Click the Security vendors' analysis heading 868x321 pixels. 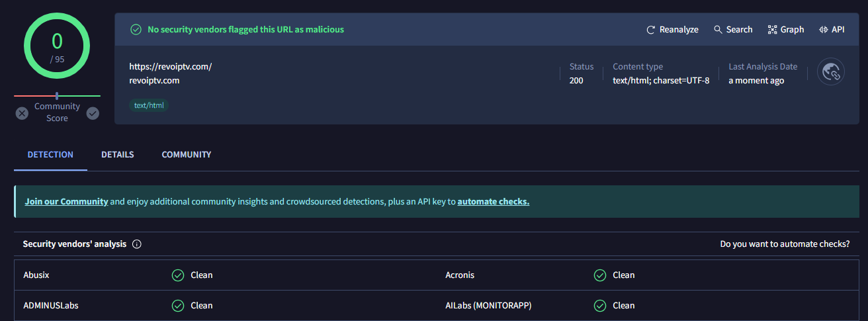point(75,244)
